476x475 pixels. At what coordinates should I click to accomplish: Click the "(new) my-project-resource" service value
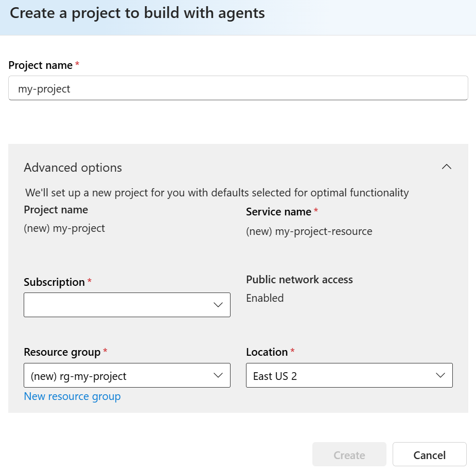pos(309,231)
